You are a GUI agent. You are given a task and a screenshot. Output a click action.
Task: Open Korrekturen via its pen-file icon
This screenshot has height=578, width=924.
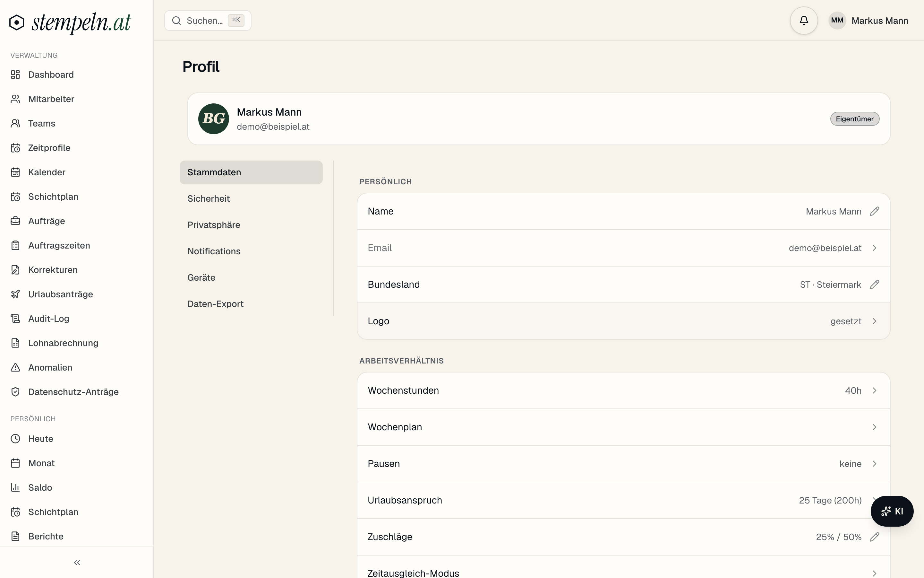(x=15, y=270)
